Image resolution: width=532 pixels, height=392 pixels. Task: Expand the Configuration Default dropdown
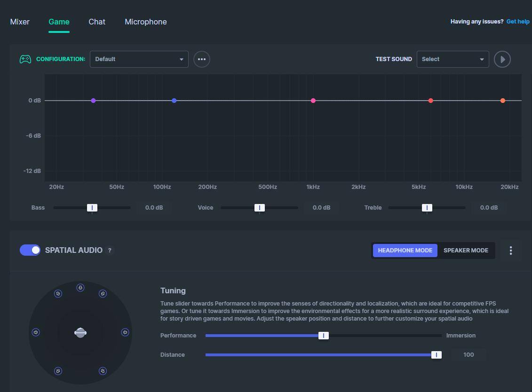(x=139, y=59)
